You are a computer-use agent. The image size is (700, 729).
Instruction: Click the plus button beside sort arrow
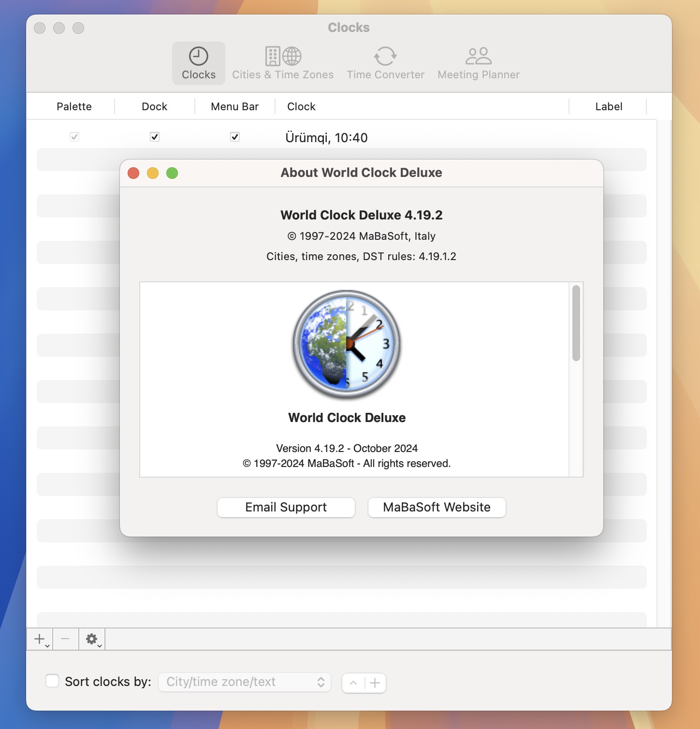[x=375, y=683]
